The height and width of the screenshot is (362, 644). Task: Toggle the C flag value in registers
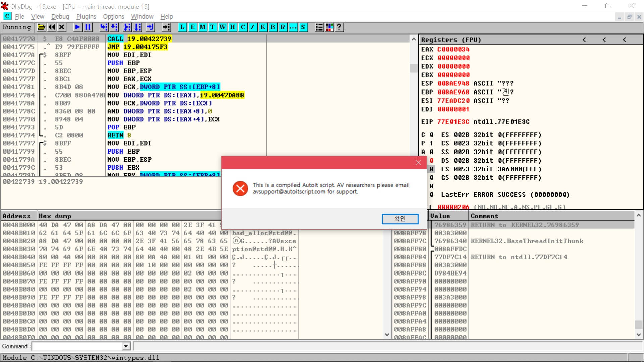(432, 135)
